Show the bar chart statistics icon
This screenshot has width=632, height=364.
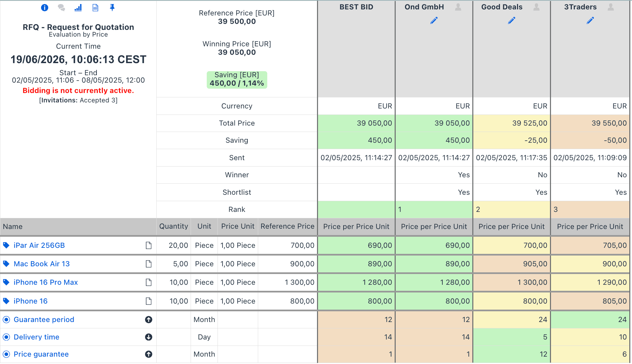click(x=78, y=8)
